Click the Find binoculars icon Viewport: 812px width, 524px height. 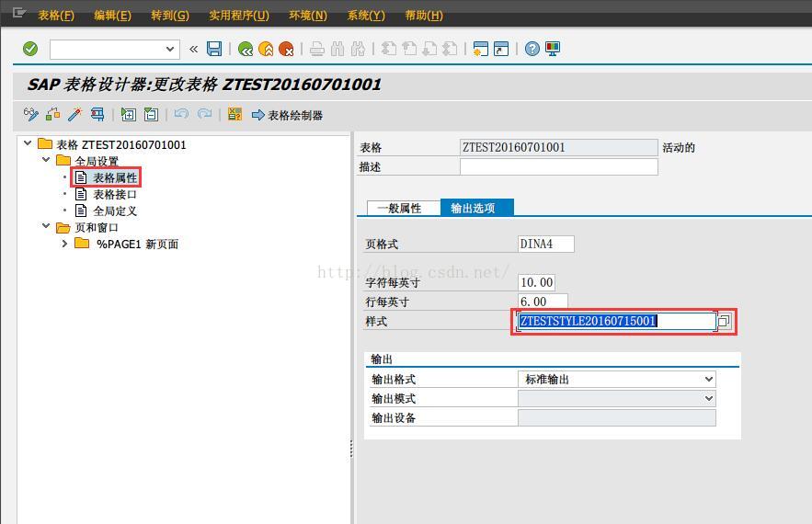point(337,50)
